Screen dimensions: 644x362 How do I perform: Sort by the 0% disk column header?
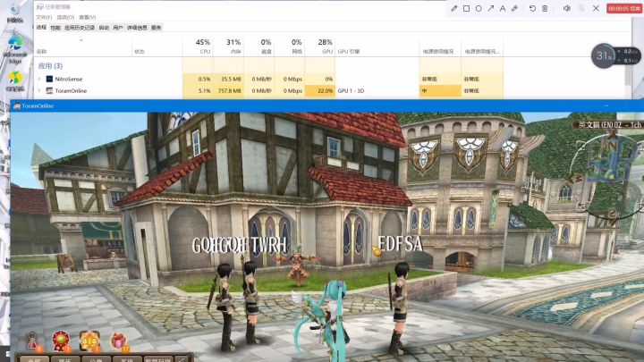(258, 46)
